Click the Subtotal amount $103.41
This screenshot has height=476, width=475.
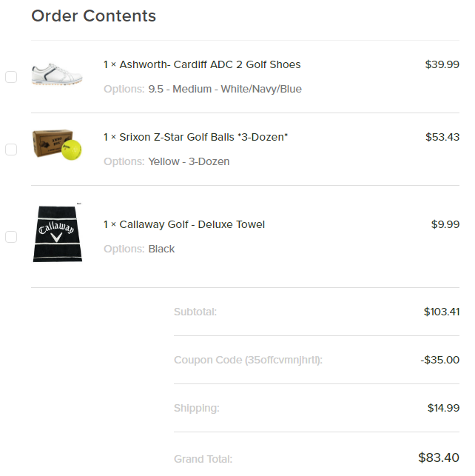pos(441,312)
